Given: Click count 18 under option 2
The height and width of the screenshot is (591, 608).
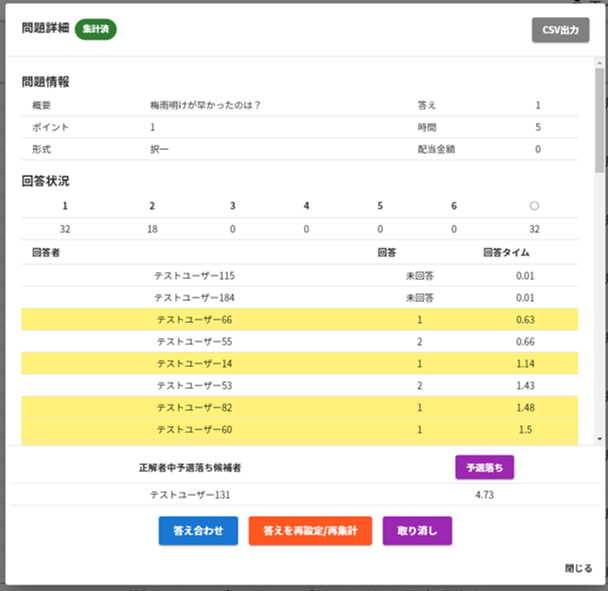Looking at the screenshot, I should (x=152, y=229).
